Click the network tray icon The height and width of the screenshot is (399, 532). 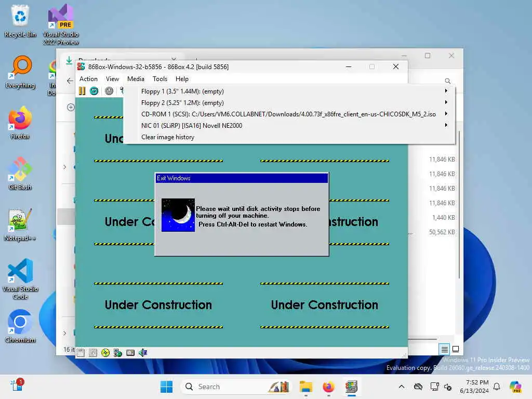[435, 387]
